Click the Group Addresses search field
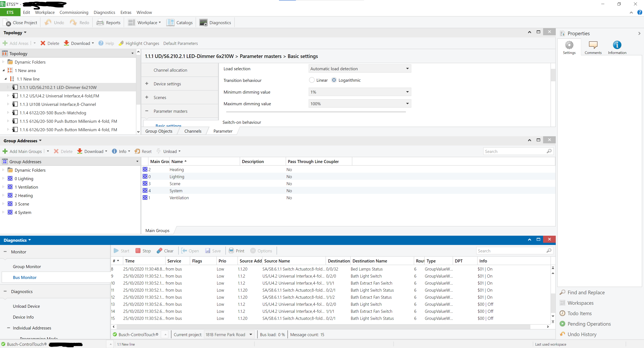The height and width of the screenshot is (348, 644). pyautogui.click(x=515, y=151)
